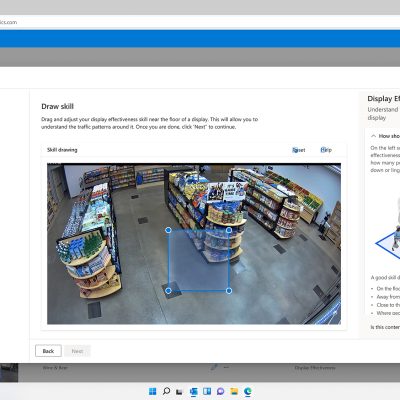
Task: Open the Outlook taskbar icon
Action: coord(193,391)
